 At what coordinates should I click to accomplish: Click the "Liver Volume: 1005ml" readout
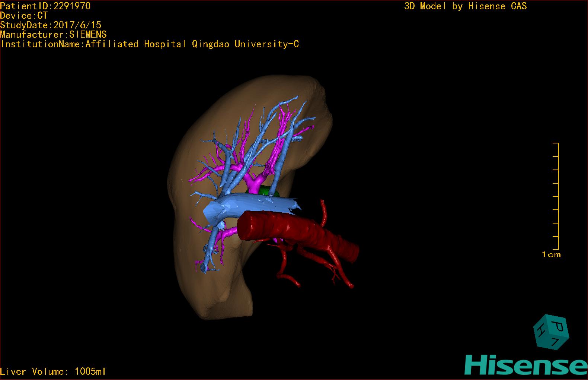pos(53,371)
